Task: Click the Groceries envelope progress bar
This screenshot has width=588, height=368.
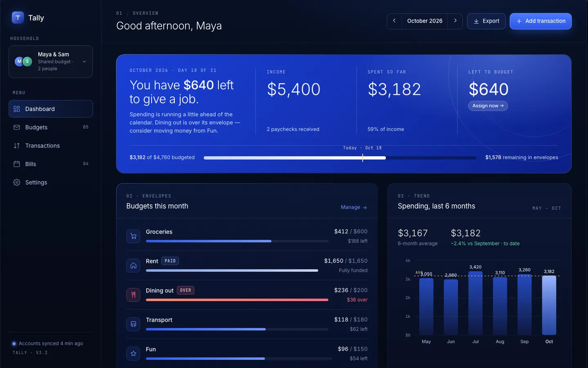Action: (x=237, y=241)
